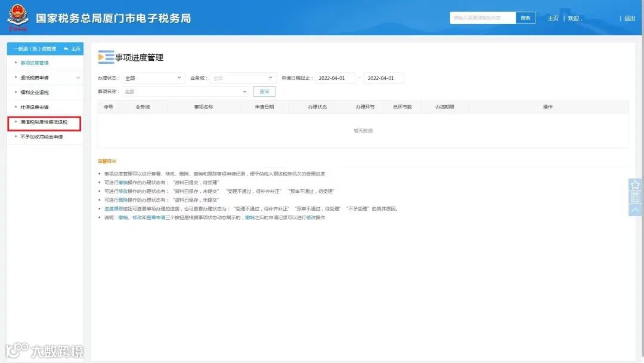Click the 欢迎 text in header
Viewport: 644px width, 363px height.
click(574, 18)
